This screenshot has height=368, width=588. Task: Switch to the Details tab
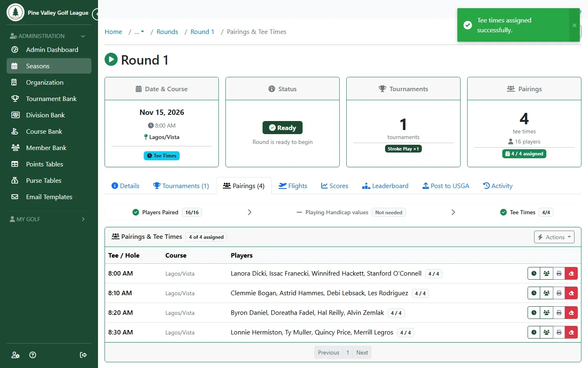(x=125, y=186)
